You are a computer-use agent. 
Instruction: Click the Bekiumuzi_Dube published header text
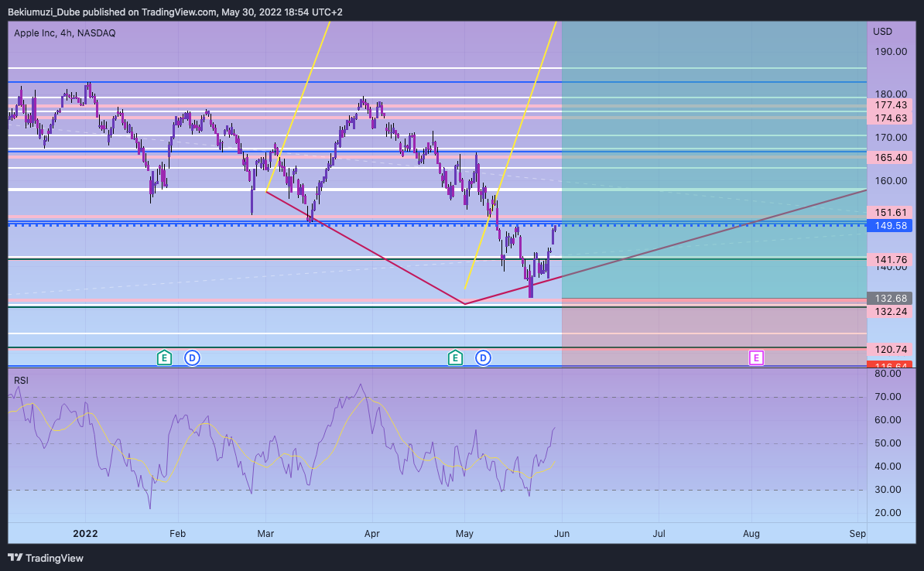click(175, 12)
